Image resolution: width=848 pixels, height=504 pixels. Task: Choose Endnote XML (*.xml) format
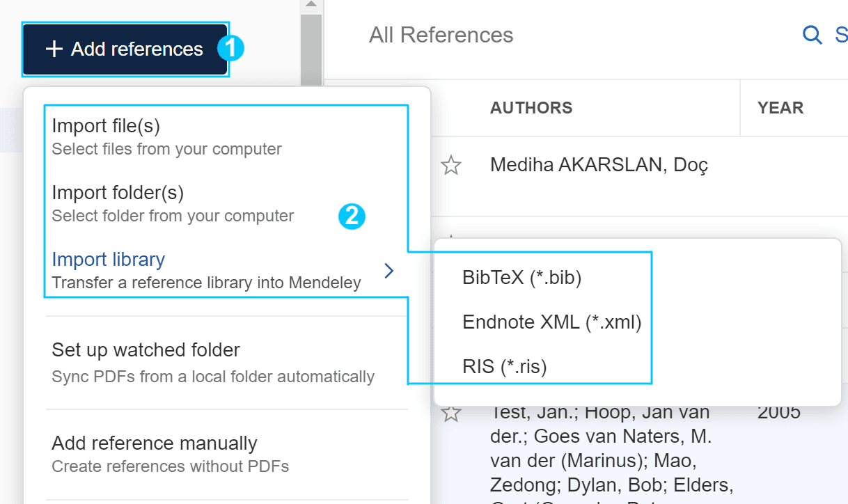551,322
